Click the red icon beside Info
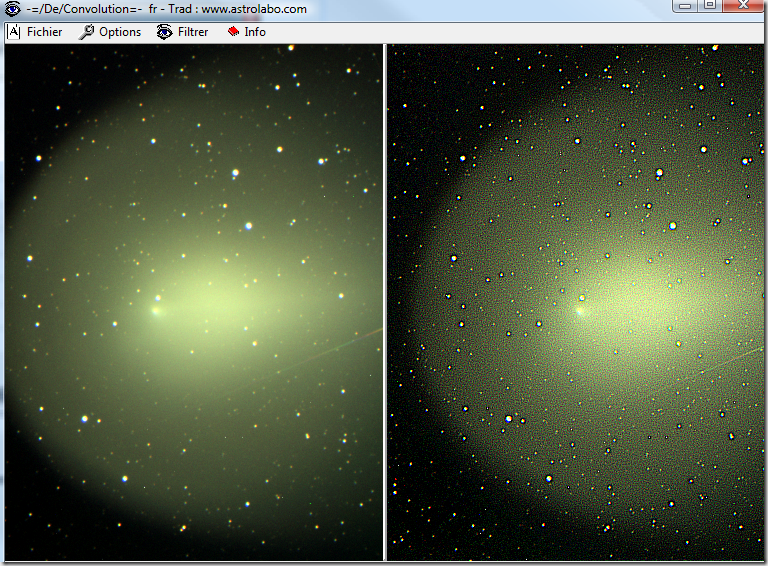This screenshot has width=768, height=566. tap(233, 32)
